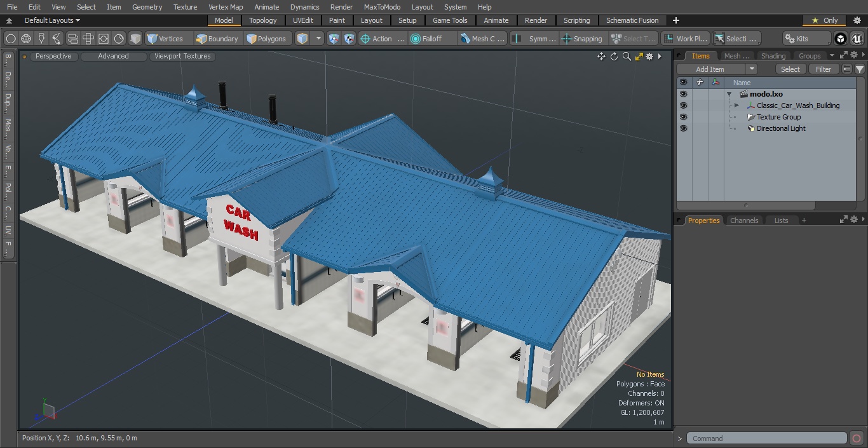Click the Filter button
Image resolution: width=868 pixels, height=448 pixels.
[x=824, y=69]
